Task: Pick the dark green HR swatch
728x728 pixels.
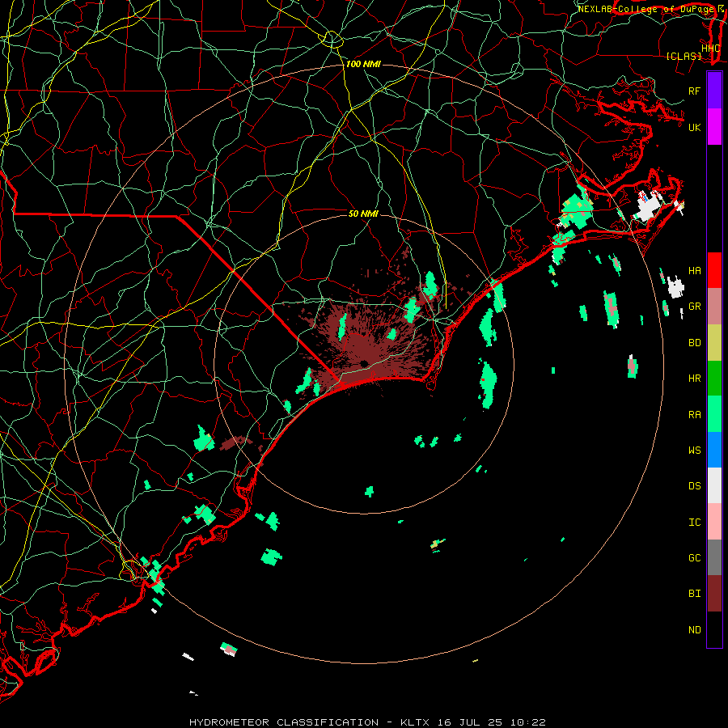Action: coord(714,379)
